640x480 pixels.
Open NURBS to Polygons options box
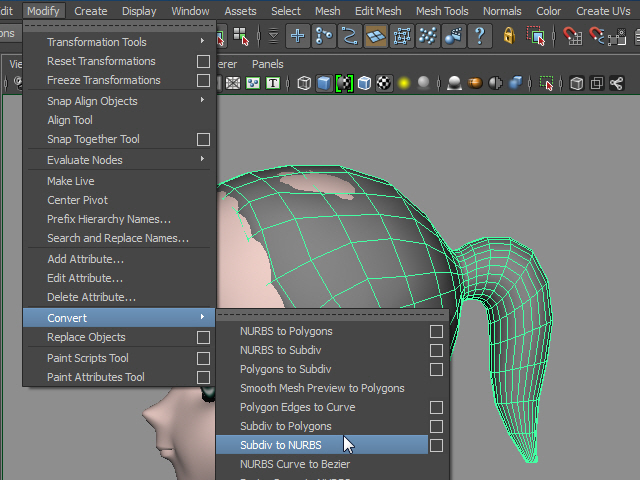click(436, 331)
